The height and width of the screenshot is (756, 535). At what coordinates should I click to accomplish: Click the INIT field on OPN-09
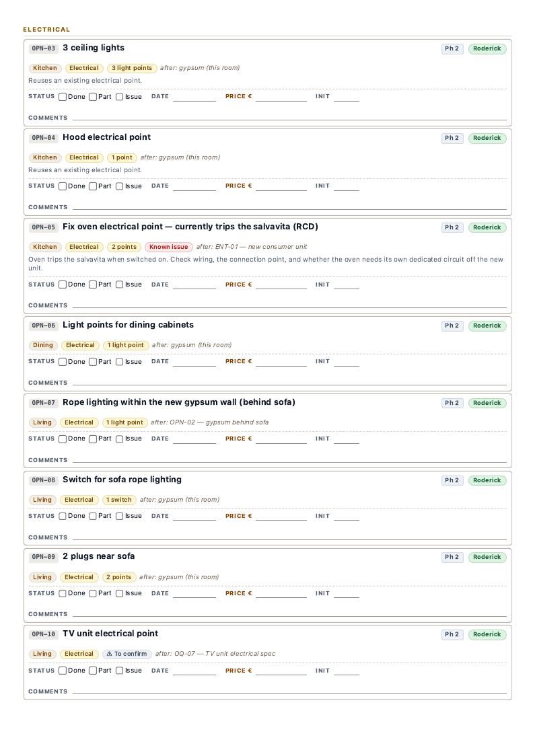coord(347,593)
